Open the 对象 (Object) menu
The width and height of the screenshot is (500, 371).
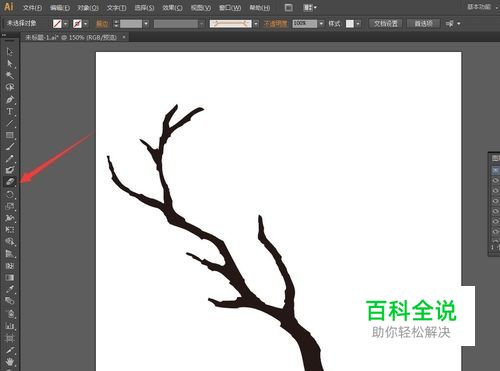88,8
